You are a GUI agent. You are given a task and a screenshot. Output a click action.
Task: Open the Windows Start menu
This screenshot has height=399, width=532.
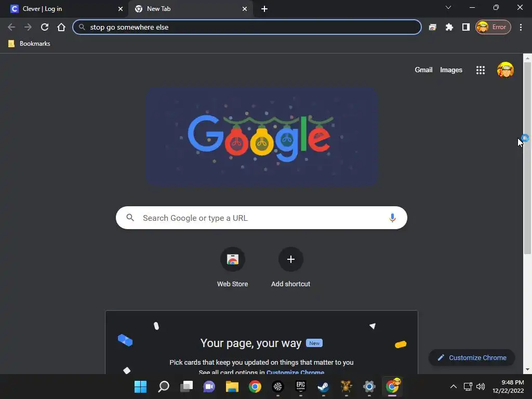click(x=140, y=387)
